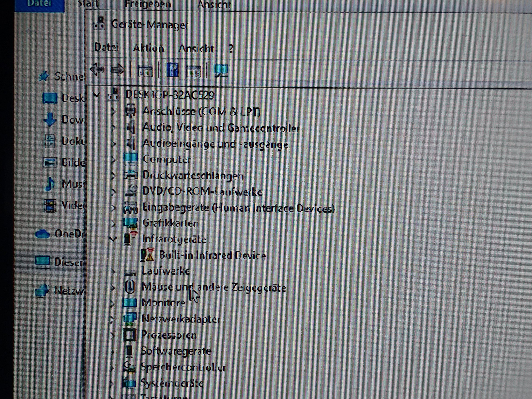The height and width of the screenshot is (399, 532).
Task: Collapse the Infrarotgeräte category
Action: pyautogui.click(x=113, y=239)
